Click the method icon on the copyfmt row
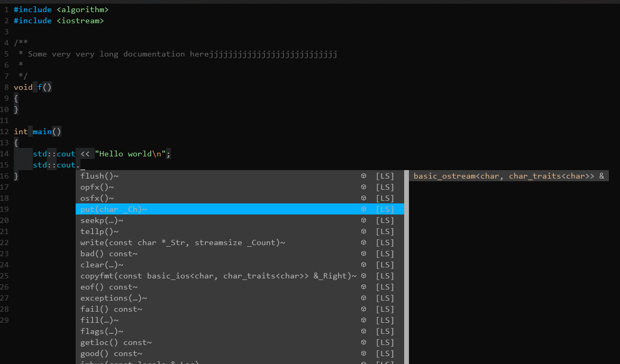This screenshot has height=364, width=620. pos(363,276)
